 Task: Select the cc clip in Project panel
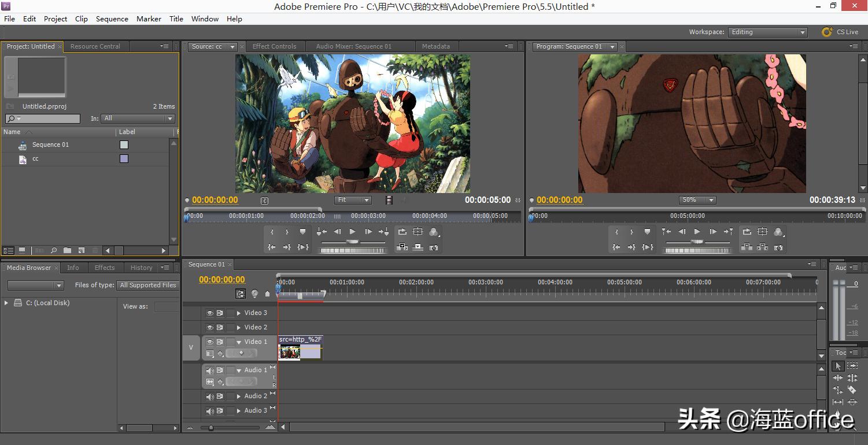coord(35,159)
